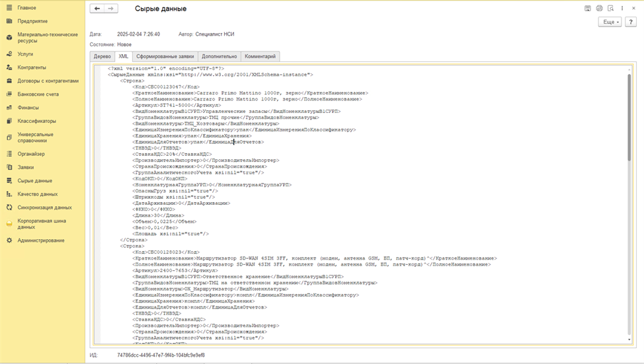This screenshot has width=644, height=364.
Task: Go back with the left arrow
Action: coord(97,9)
